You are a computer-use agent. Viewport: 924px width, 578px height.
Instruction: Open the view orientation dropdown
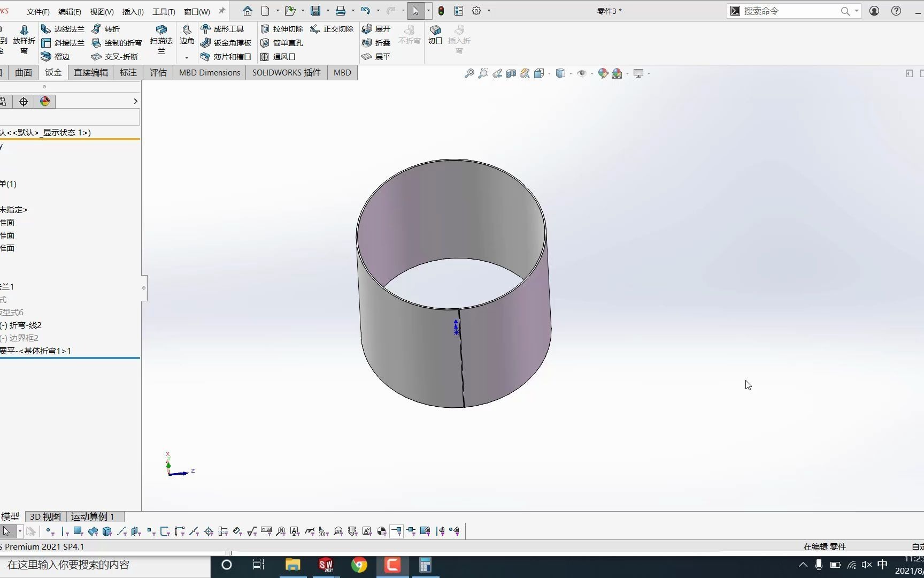coord(549,73)
